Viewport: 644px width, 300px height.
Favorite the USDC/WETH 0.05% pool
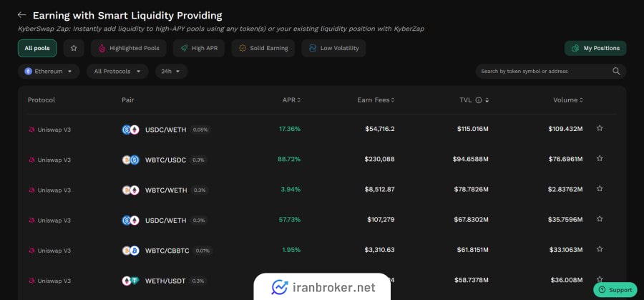(x=600, y=129)
